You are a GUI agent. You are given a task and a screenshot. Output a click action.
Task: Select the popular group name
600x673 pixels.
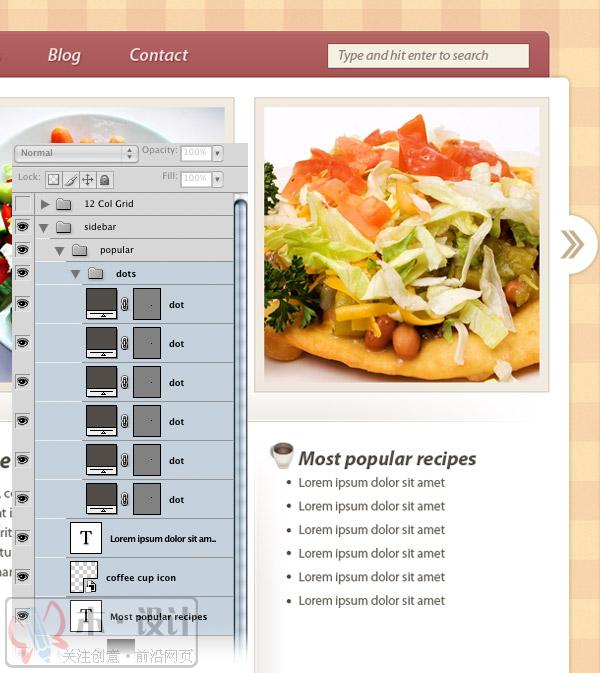point(117,250)
